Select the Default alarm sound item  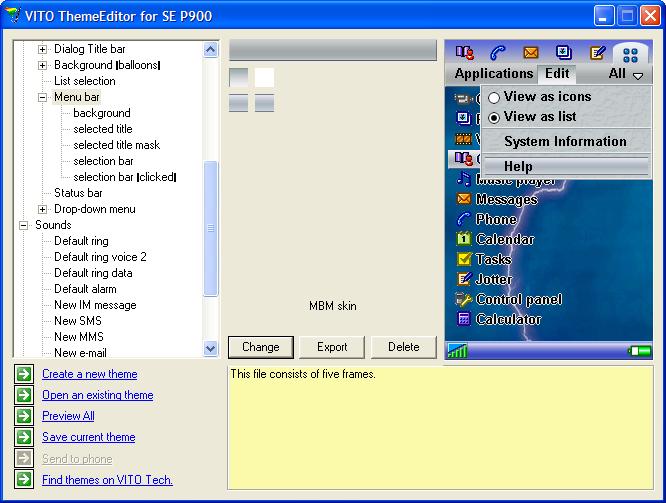[x=85, y=289]
